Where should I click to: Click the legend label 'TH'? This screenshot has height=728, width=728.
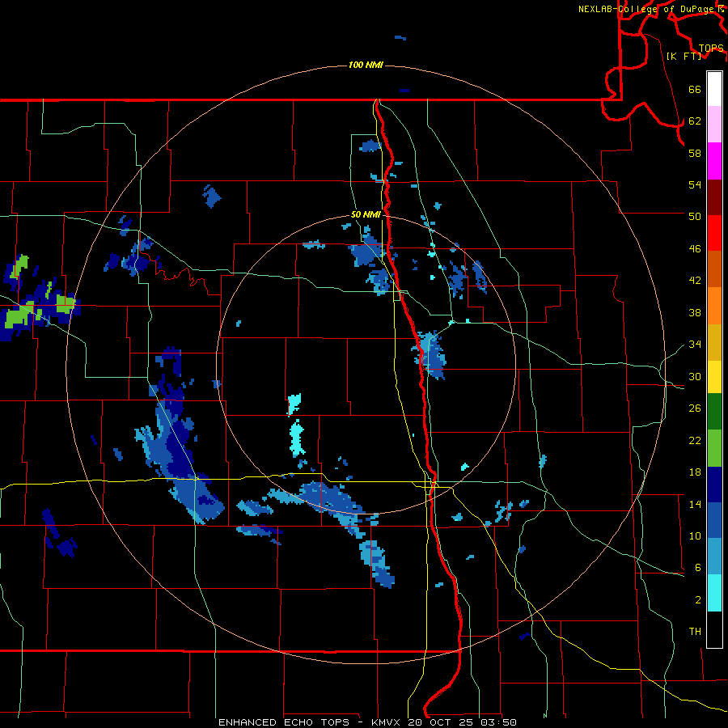coord(695,632)
